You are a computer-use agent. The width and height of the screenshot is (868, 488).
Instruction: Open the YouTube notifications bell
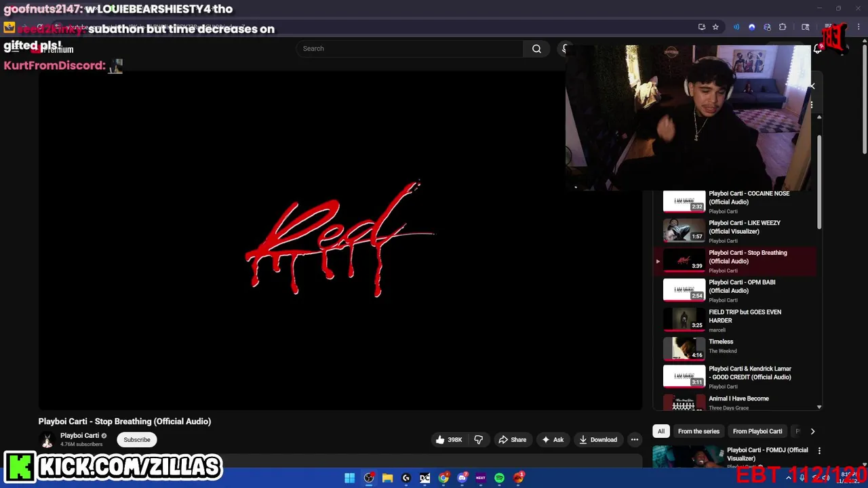818,49
